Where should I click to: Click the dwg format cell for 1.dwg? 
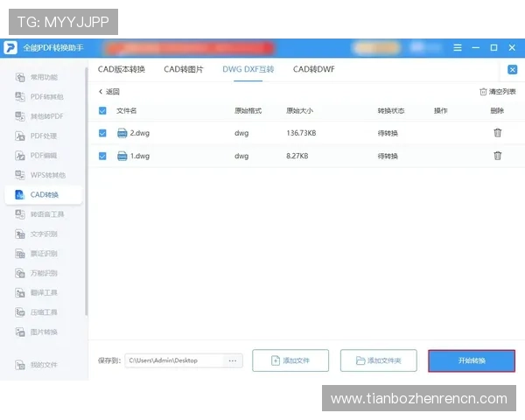241,156
